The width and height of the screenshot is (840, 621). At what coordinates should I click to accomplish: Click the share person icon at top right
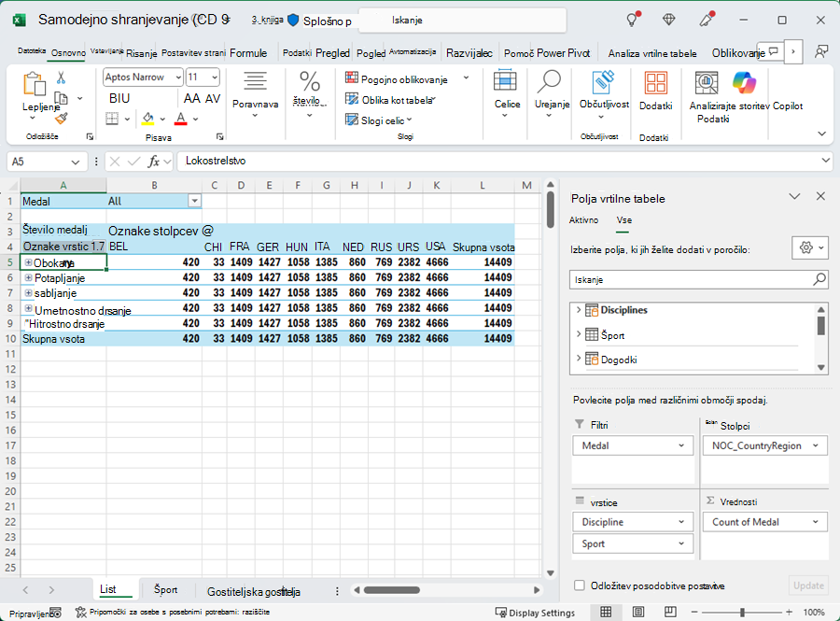click(x=820, y=52)
